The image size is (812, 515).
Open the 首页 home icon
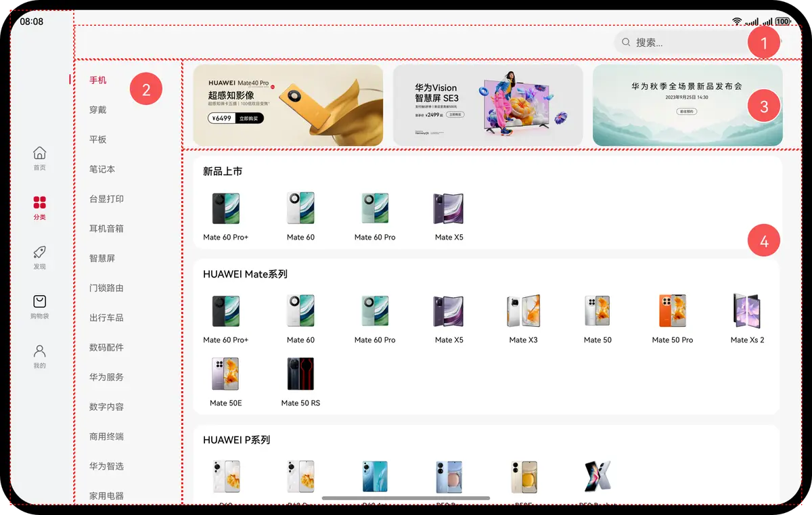coord(40,154)
